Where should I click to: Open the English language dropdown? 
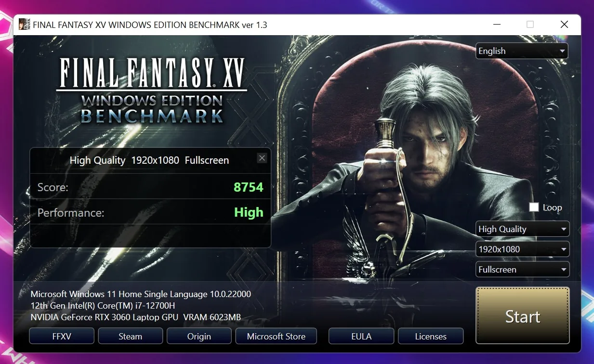tap(522, 51)
